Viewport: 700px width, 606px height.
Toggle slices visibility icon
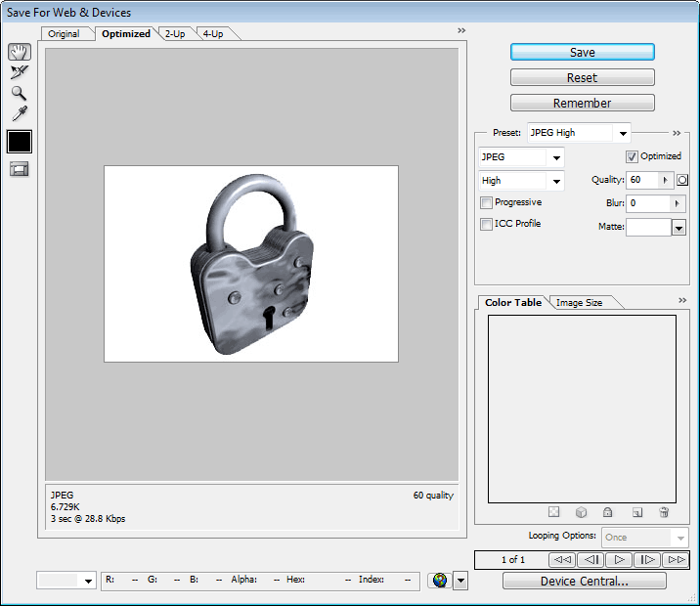(x=20, y=169)
